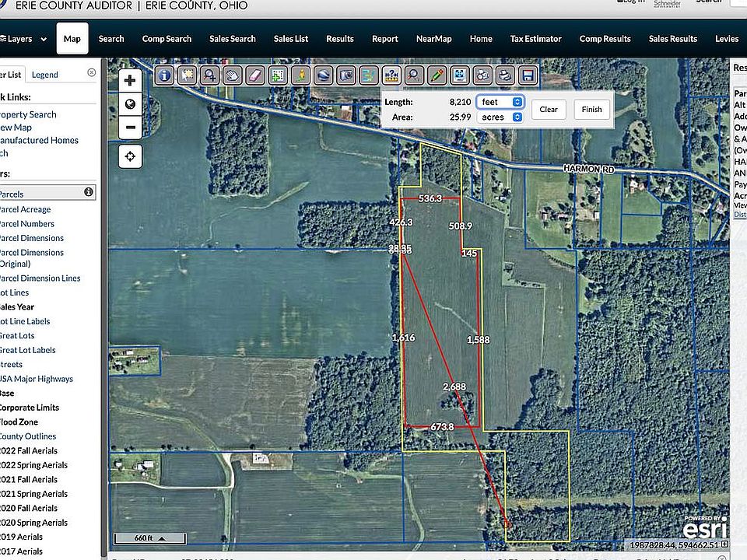747x560 pixels.
Task: Zoom out with the minus button
Action: (130, 128)
